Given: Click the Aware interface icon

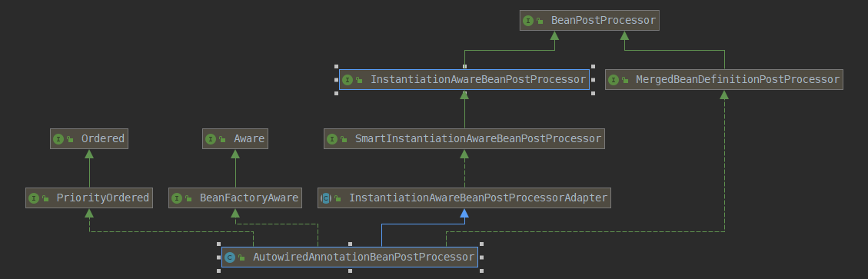Looking at the screenshot, I should pos(211,139).
